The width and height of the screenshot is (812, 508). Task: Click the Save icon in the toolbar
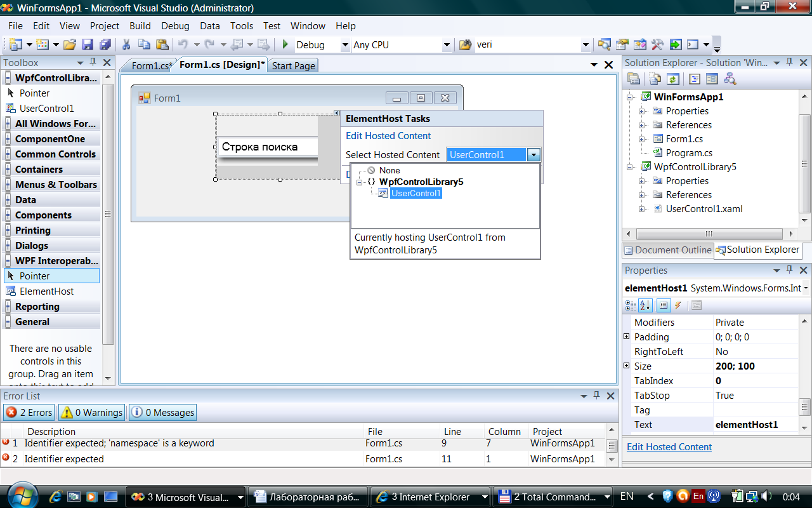pos(88,44)
